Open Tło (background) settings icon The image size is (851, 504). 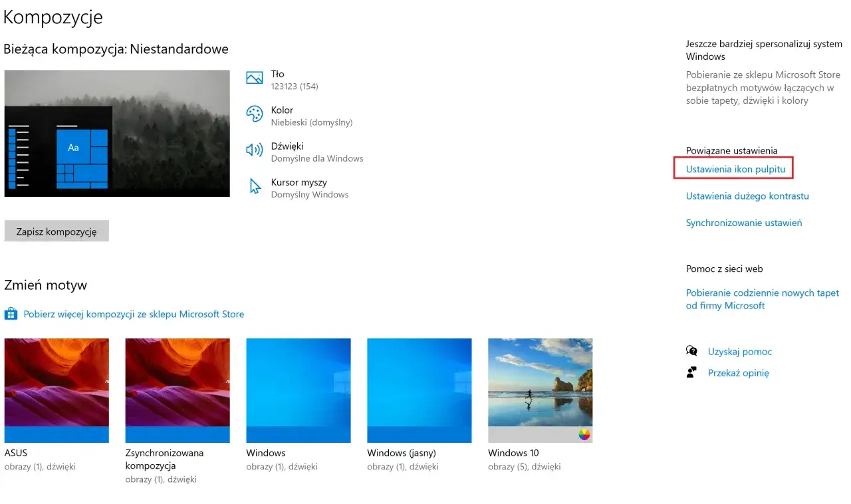[255, 78]
